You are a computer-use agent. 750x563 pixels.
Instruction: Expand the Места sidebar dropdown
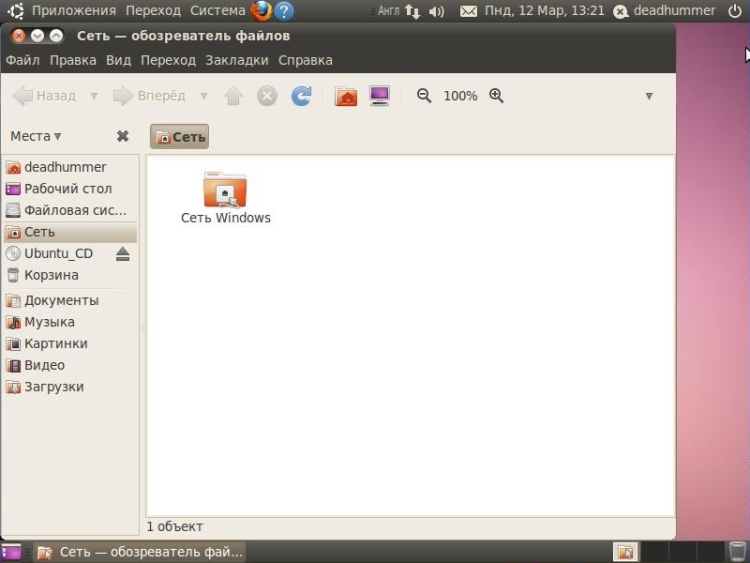click(x=36, y=136)
